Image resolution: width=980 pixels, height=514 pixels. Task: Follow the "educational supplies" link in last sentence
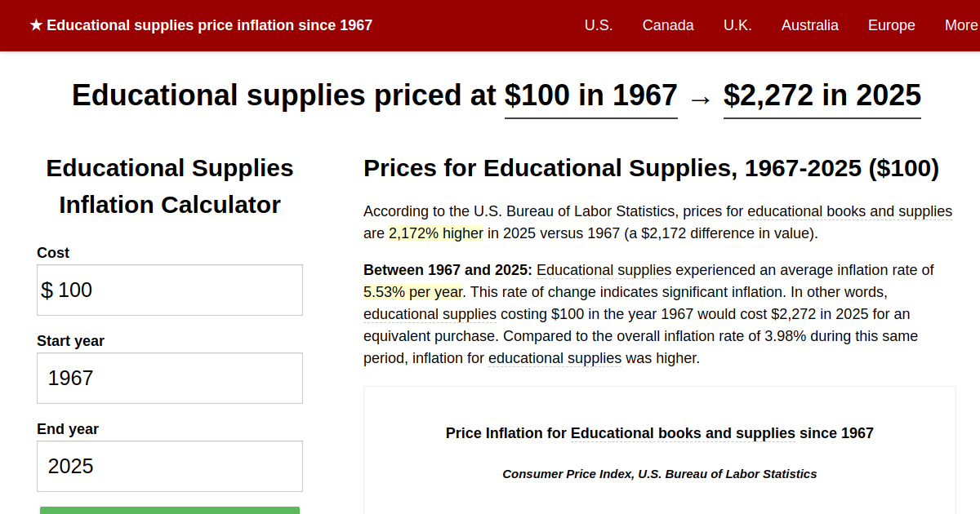pyautogui.click(x=555, y=357)
